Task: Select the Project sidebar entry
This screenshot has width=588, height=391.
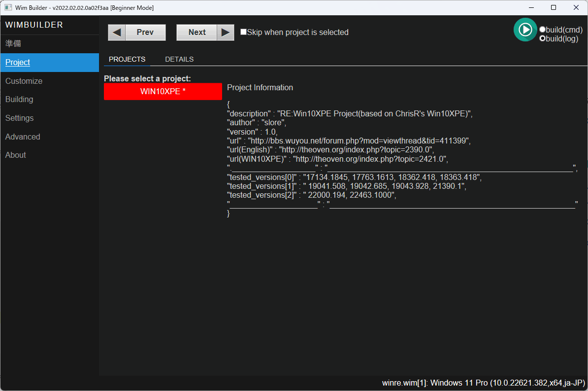Action: click(x=17, y=62)
